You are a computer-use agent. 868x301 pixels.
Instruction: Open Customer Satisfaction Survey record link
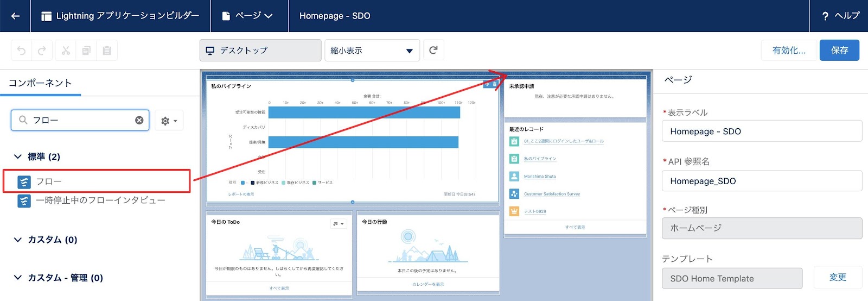(552, 194)
